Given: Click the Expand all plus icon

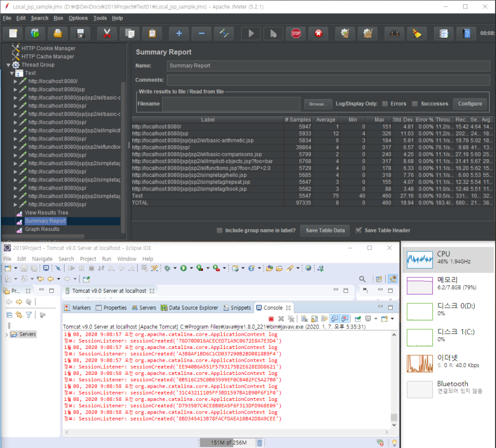Looking at the screenshot, I should point(179,33).
